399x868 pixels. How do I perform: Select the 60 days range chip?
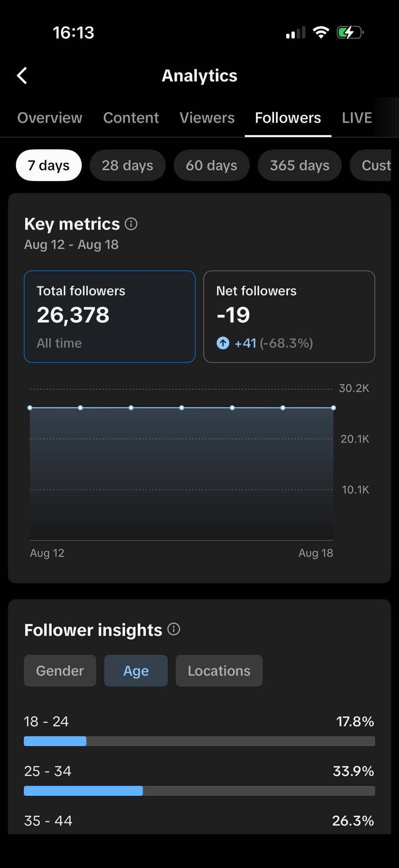point(211,165)
